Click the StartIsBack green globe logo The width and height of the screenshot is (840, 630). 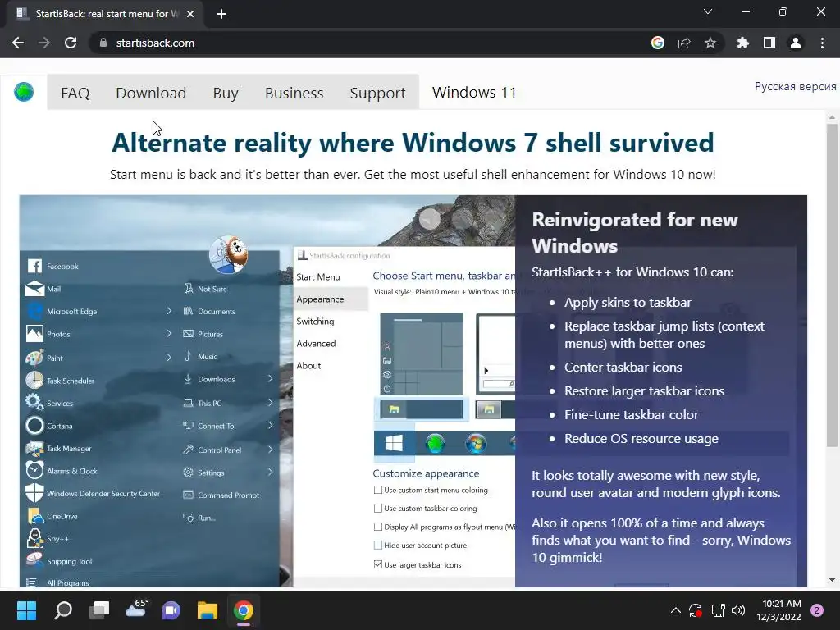[x=24, y=92]
